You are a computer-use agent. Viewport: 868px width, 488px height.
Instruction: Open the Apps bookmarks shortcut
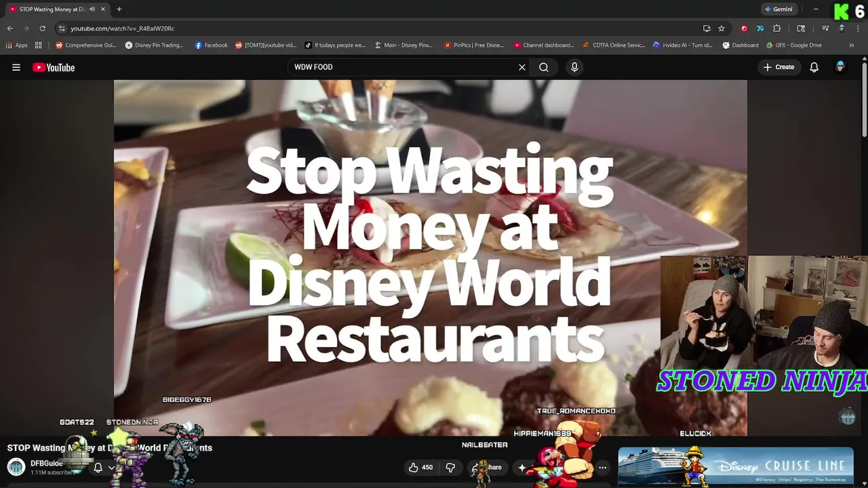(17, 45)
